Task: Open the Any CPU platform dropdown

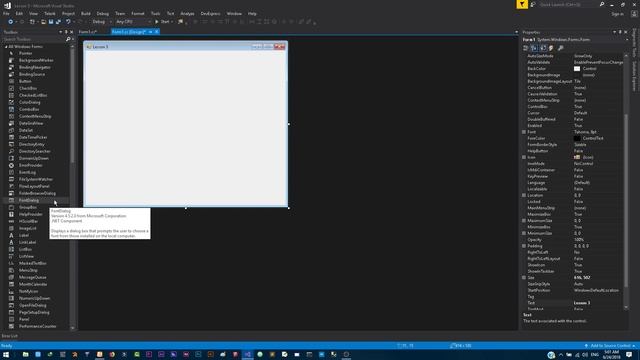Action: 133,22
